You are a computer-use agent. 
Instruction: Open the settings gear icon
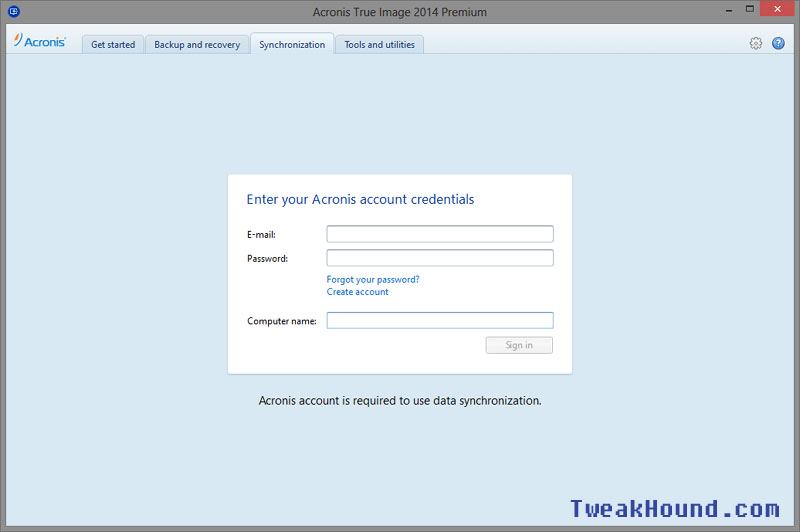[756, 43]
